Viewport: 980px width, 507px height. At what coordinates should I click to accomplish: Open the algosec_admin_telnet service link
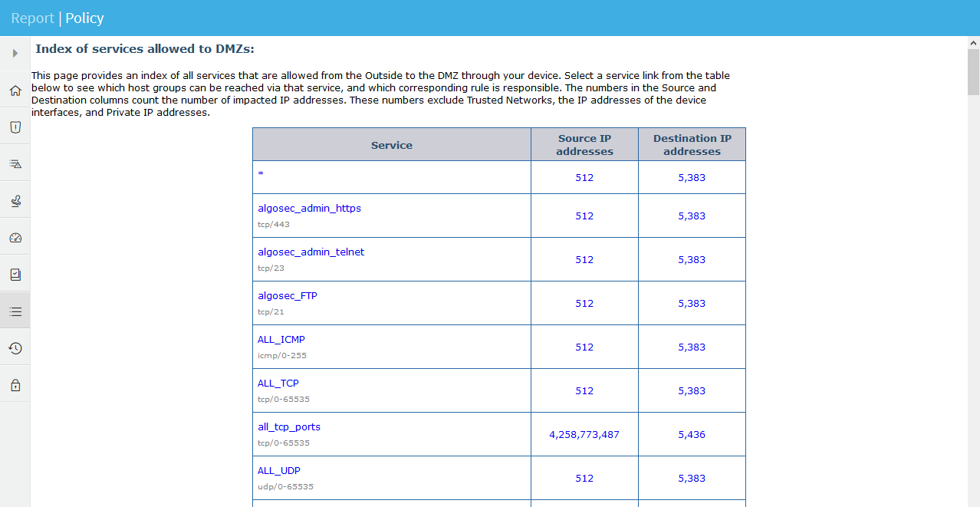click(311, 252)
